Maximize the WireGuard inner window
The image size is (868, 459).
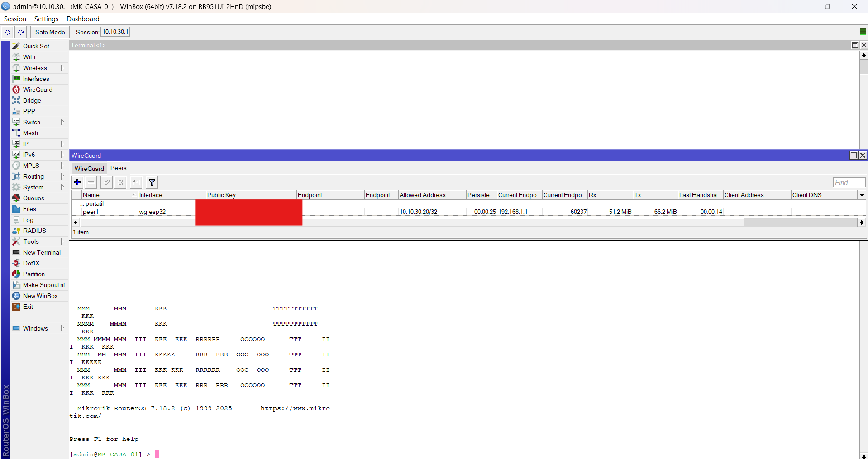point(854,156)
